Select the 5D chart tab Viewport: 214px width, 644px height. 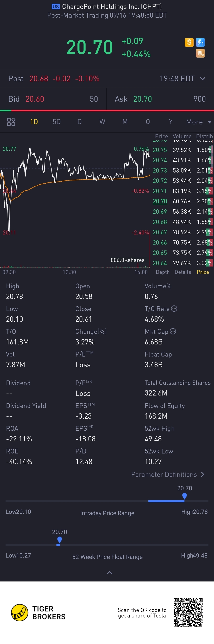click(x=57, y=122)
